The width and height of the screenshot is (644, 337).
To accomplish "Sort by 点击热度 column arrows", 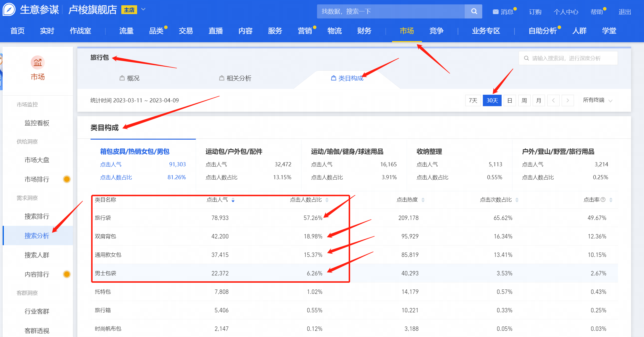I will pos(423,200).
